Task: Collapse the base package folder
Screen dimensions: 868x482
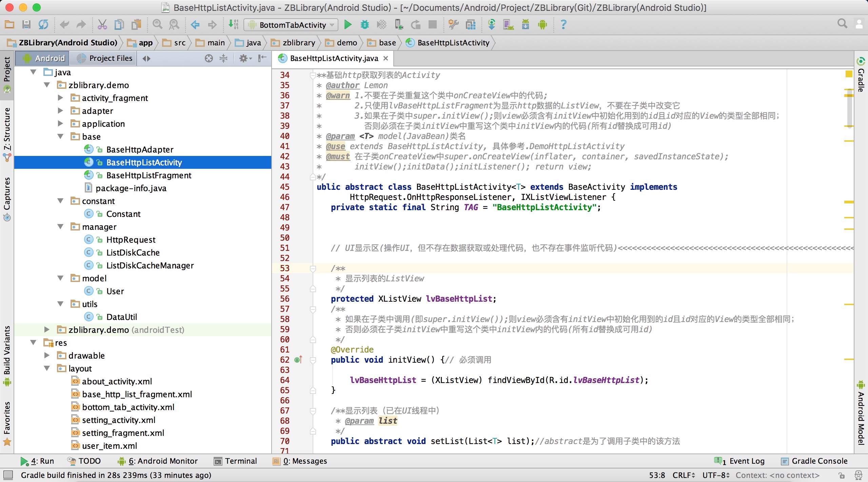Action: click(61, 136)
